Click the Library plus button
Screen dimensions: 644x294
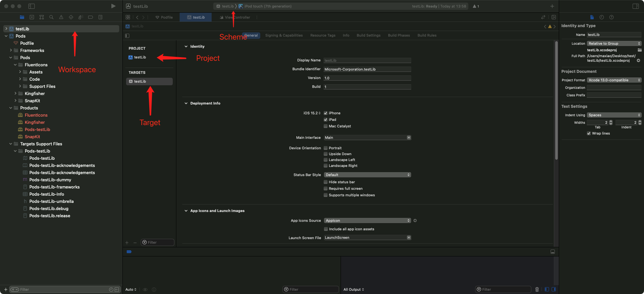(x=552, y=6)
